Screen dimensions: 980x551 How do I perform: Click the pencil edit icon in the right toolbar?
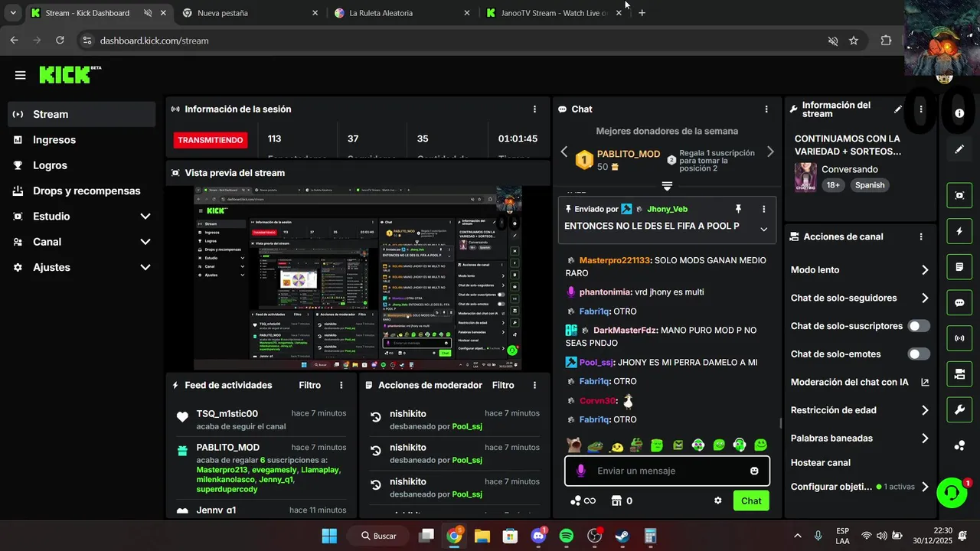pos(959,149)
